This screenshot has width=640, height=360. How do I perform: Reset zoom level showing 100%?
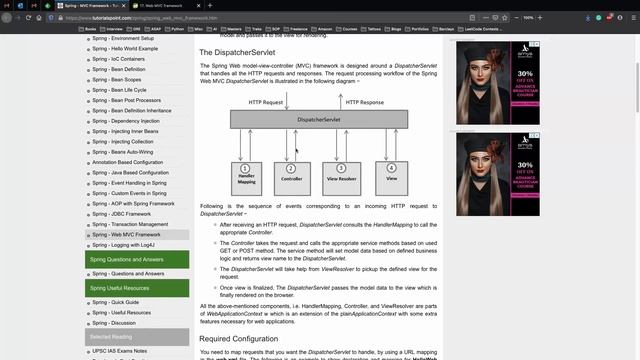click(528, 18)
